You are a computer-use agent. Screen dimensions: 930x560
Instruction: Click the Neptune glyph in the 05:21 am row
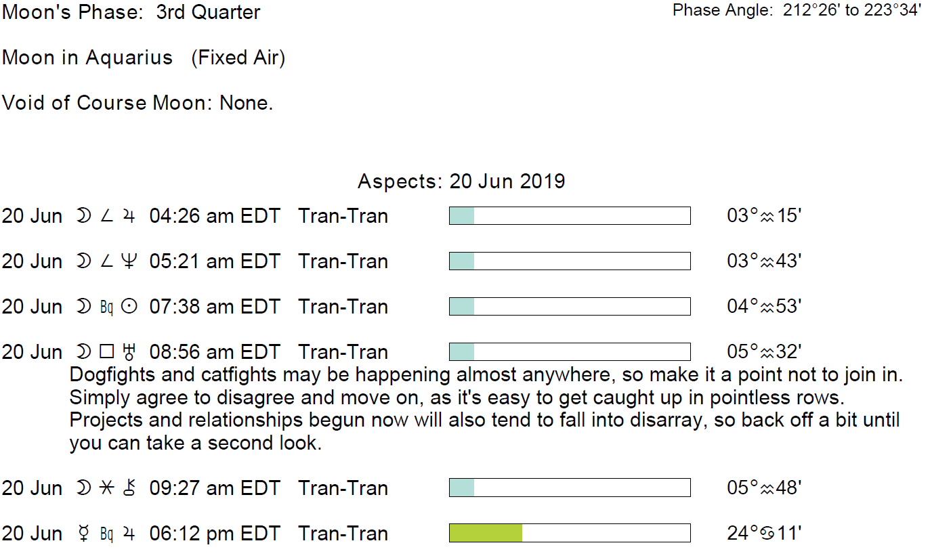click(129, 262)
